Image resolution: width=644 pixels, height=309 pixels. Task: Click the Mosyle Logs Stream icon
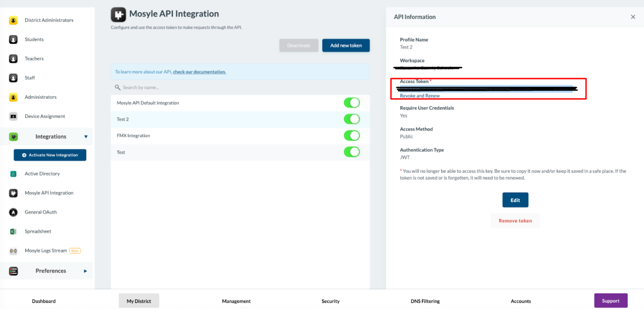tap(13, 251)
